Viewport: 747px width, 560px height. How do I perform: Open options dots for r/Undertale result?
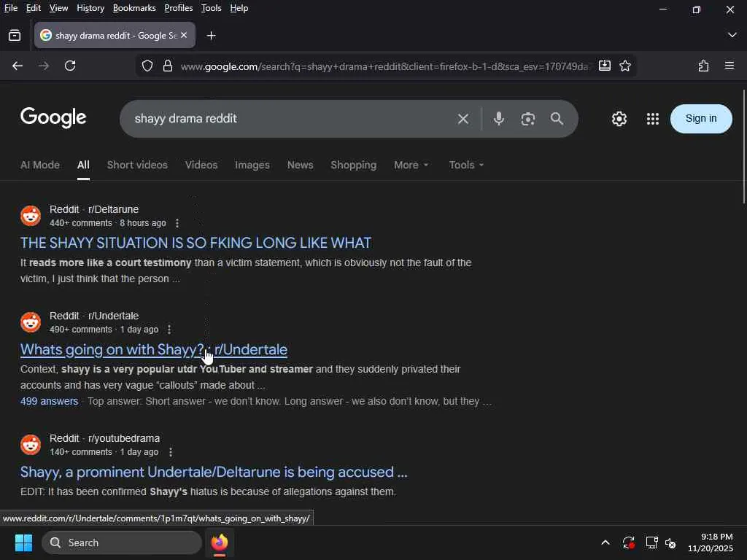pyautogui.click(x=169, y=330)
